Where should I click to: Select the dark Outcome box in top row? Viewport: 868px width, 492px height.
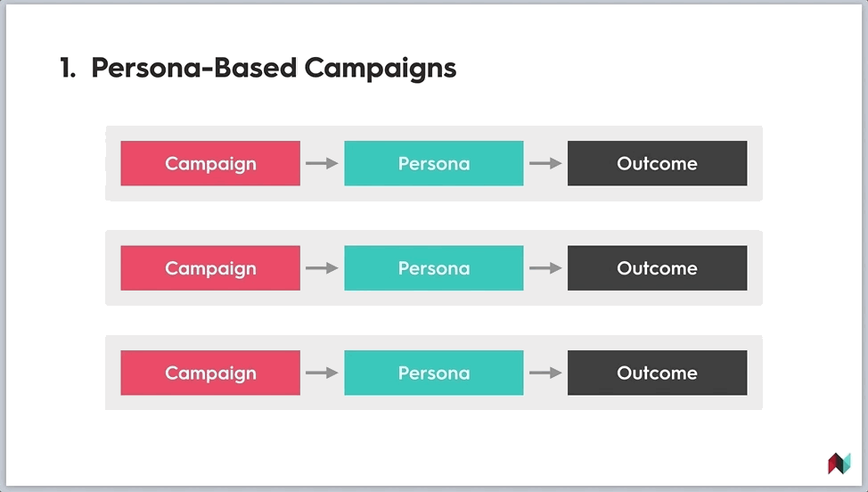657,163
